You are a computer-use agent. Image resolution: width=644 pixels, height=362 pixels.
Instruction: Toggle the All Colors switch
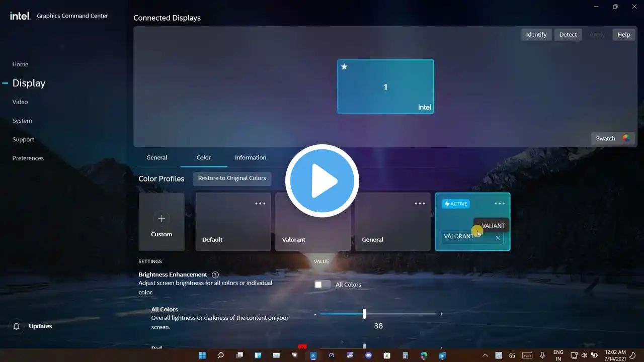322,285
